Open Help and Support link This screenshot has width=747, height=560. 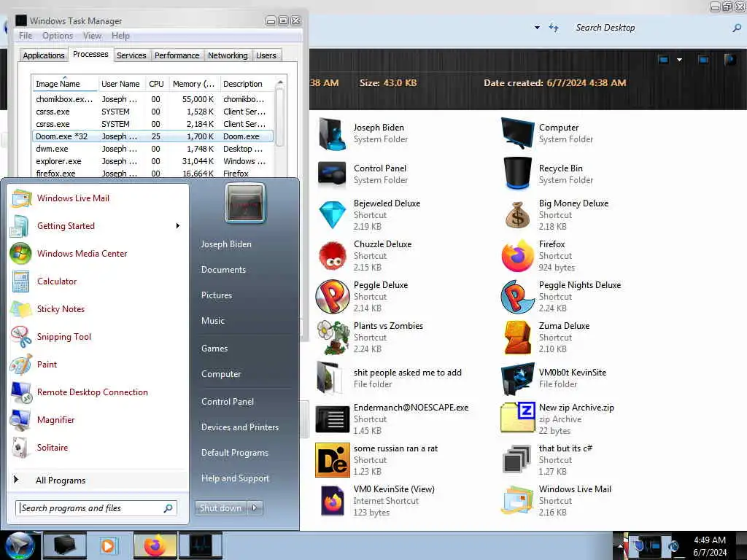235,478
